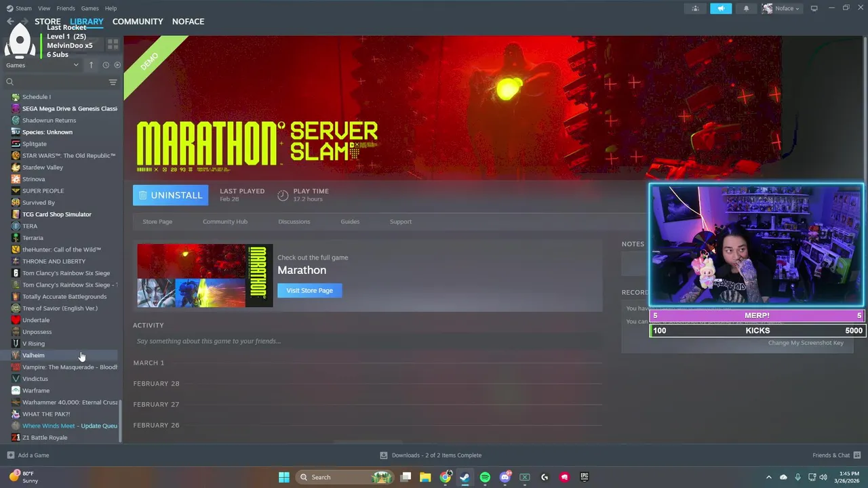
Task: Open the notifications bell
Action: point(747,8)
